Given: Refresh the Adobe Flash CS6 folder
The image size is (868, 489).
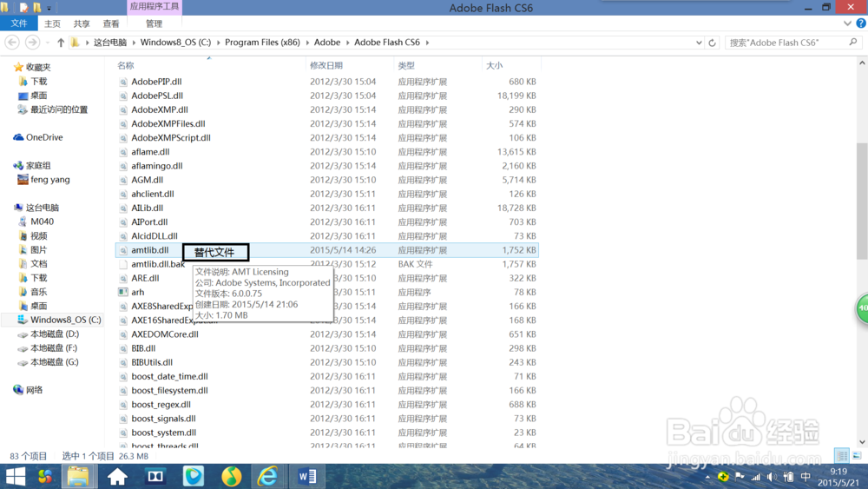Looking at the screenshot, I should (712, 43).
